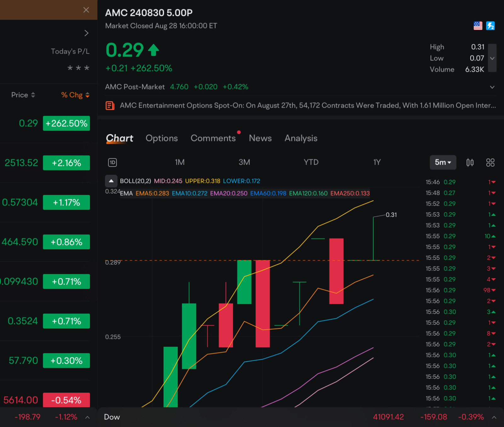504x427 pixels.
Task: Click the +0.30% change badge
Action: (x=66, y=361)
